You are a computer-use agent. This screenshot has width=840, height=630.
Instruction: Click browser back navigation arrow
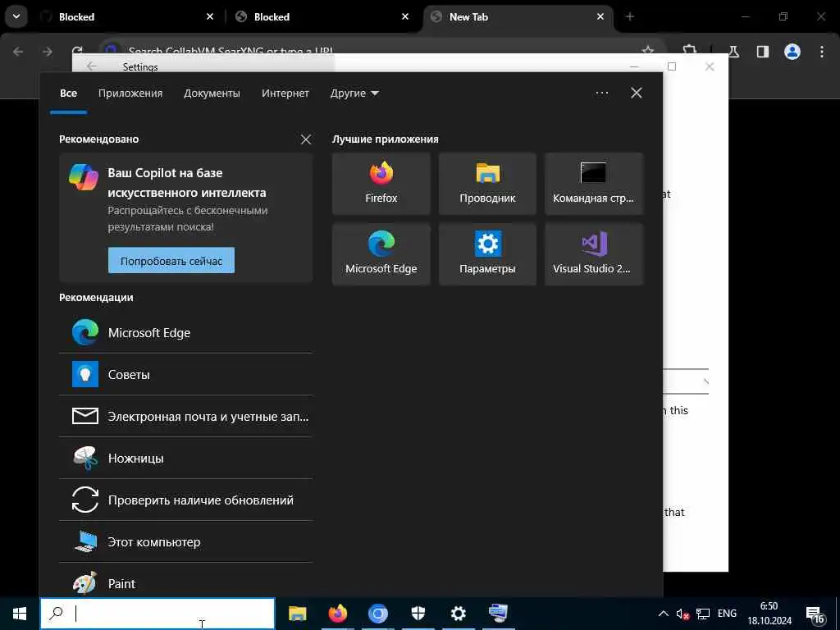(x=18, y=52)
